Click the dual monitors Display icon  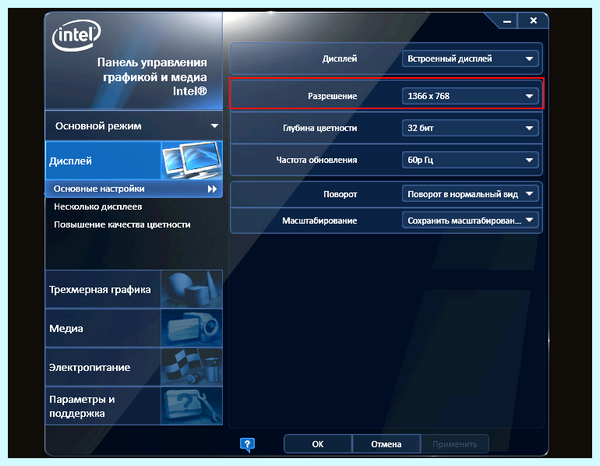tap(191, 160)
